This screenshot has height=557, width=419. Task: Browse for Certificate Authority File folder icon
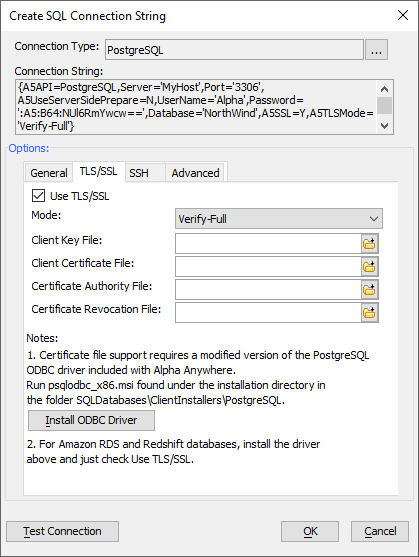coord(370,290)
